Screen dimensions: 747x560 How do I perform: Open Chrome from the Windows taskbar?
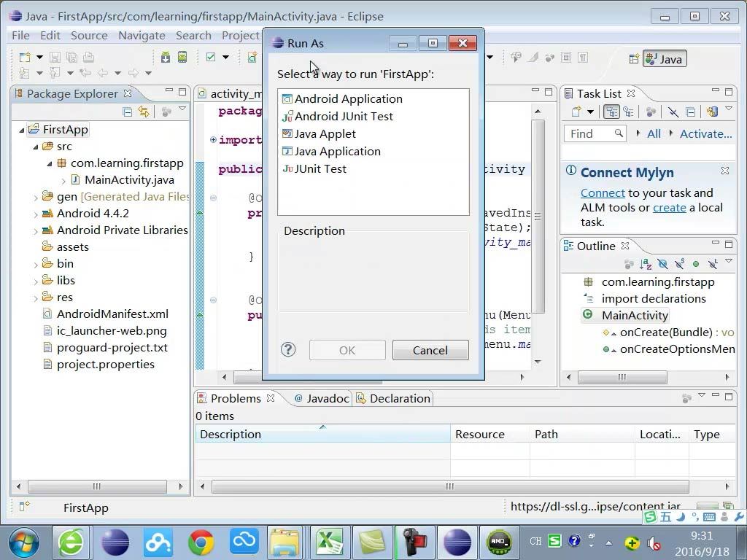point(201,542)
